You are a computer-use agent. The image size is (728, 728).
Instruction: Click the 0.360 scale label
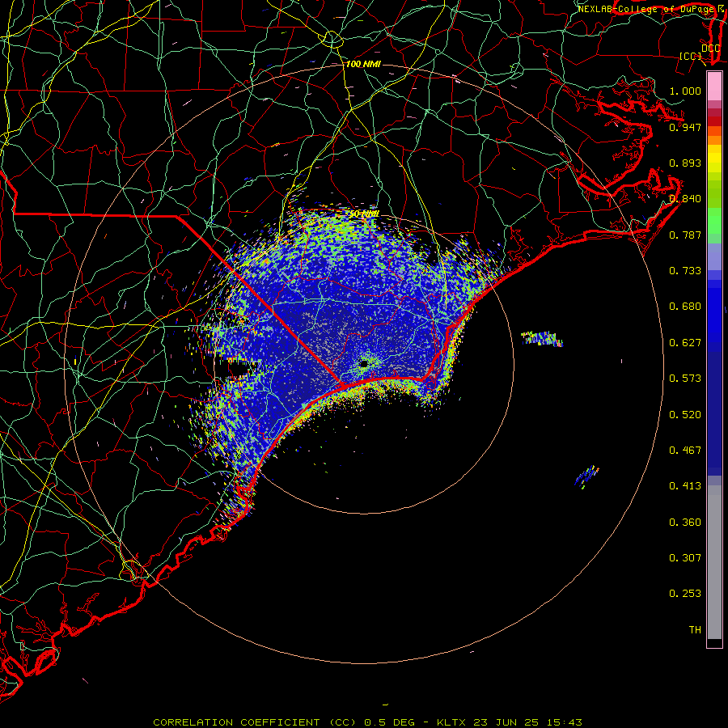pyautogui.click(x=685, y=523)
